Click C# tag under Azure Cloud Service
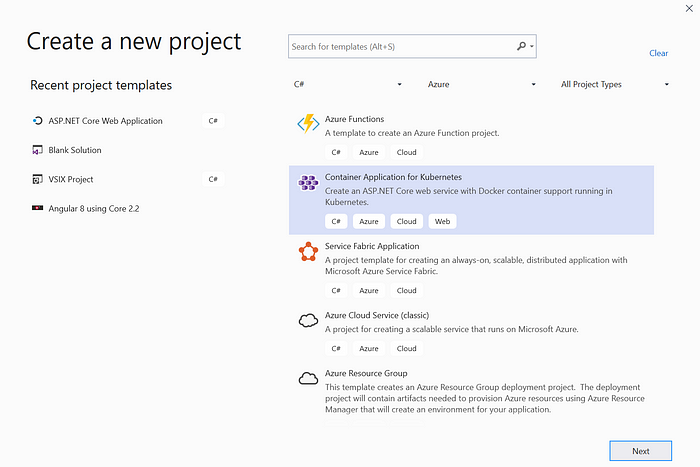Screen dimensions: 700x467 pyautogui.click(x=336, y=349)
